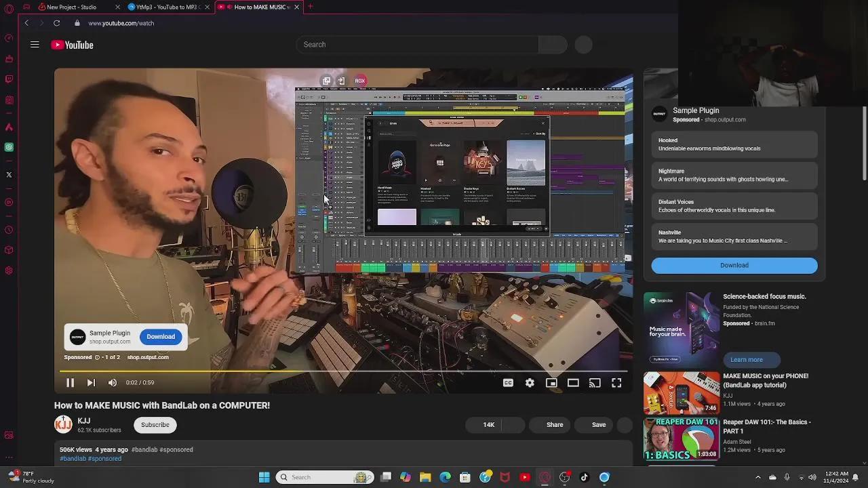Open the clock showing 12:42 AM
This screenshot has width=868, height=488.
(x=836, y=477)
